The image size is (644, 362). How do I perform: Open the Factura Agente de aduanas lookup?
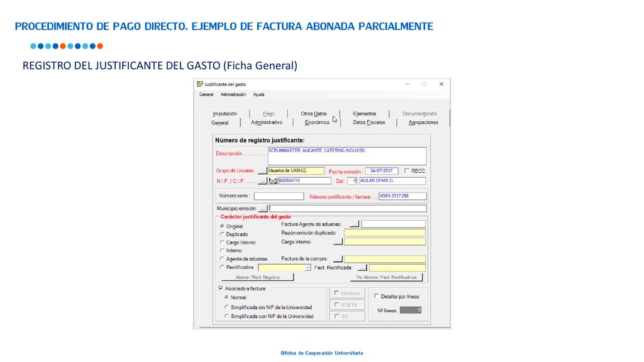tap(355, 224)
